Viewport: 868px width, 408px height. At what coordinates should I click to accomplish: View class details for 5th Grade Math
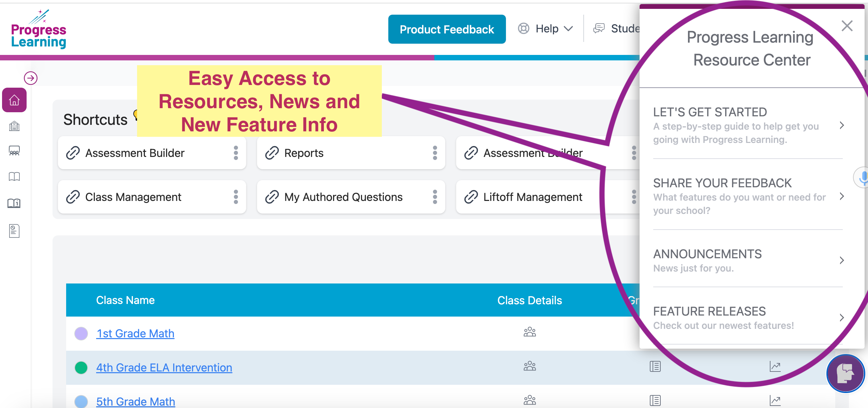[530, 400]
